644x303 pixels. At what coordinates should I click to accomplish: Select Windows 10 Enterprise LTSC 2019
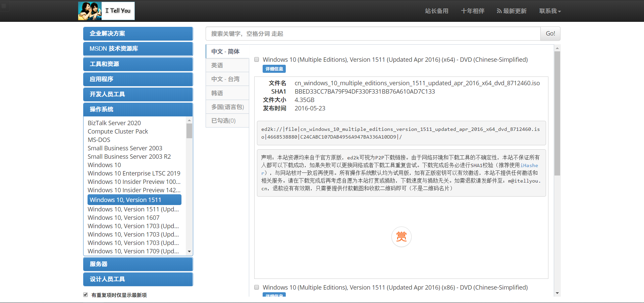tap(134, 173)
